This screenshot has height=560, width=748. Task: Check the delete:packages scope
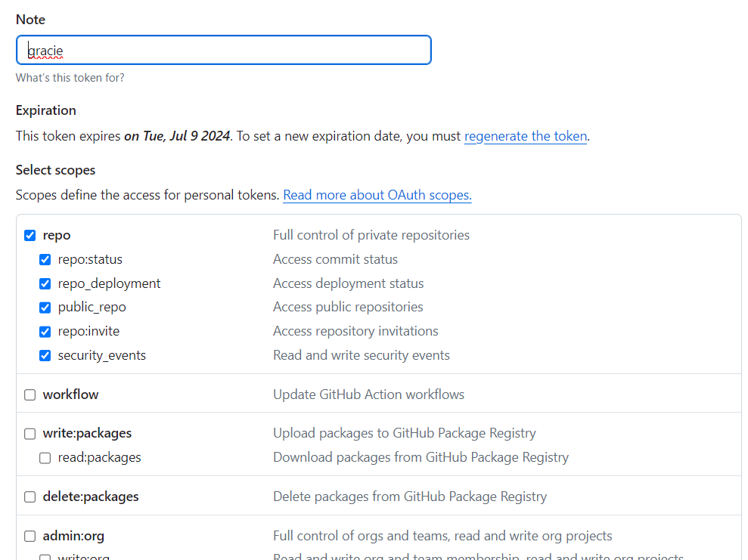(30, 497)
